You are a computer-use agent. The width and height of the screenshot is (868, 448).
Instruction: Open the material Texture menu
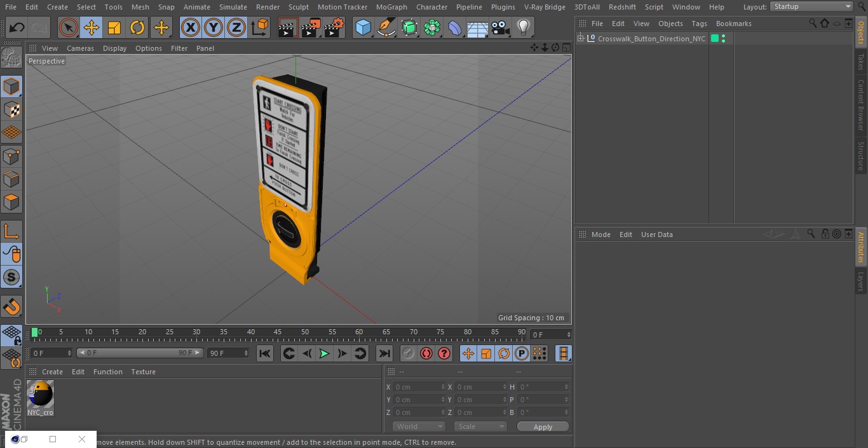[x=143, y=372]
